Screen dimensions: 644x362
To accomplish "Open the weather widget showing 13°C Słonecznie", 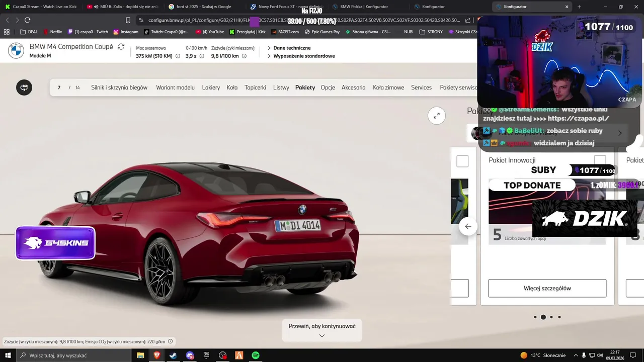I will [543, 355].
